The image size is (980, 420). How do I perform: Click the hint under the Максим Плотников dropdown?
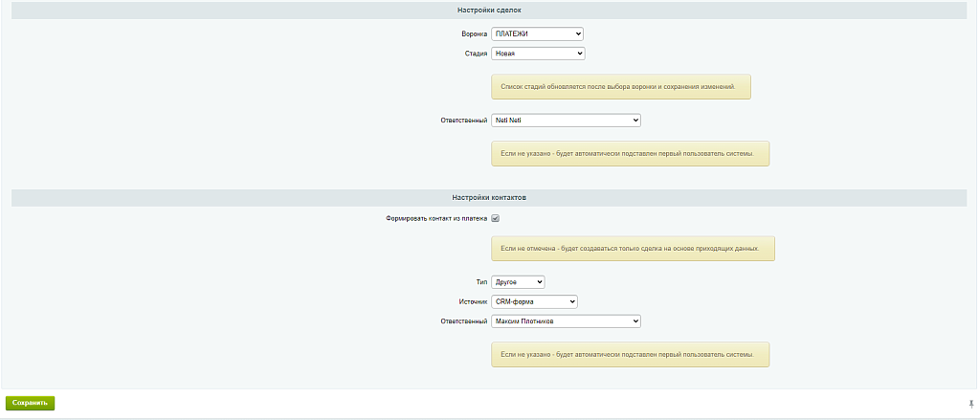pos(630,354)
